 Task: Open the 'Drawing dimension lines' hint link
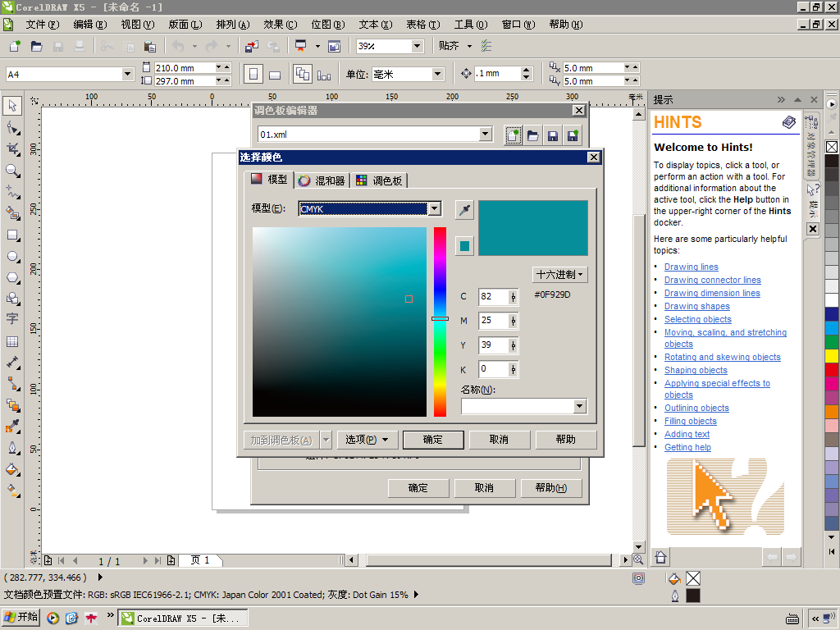712,293
